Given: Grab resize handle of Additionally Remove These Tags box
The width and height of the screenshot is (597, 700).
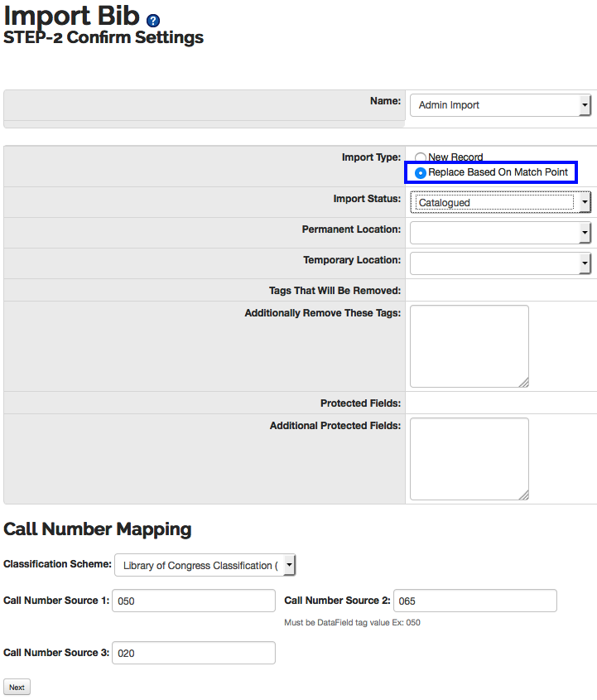Looking at the screenshot, I should (x=524, y=383).
